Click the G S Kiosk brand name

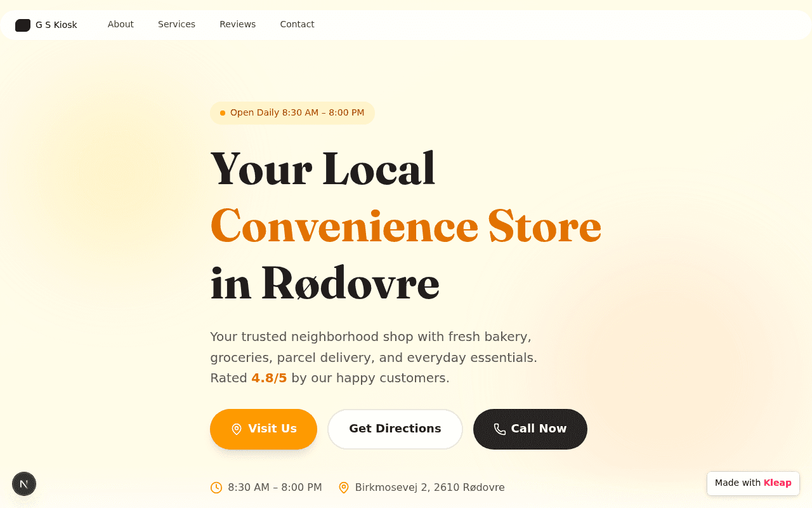[56, 25]
